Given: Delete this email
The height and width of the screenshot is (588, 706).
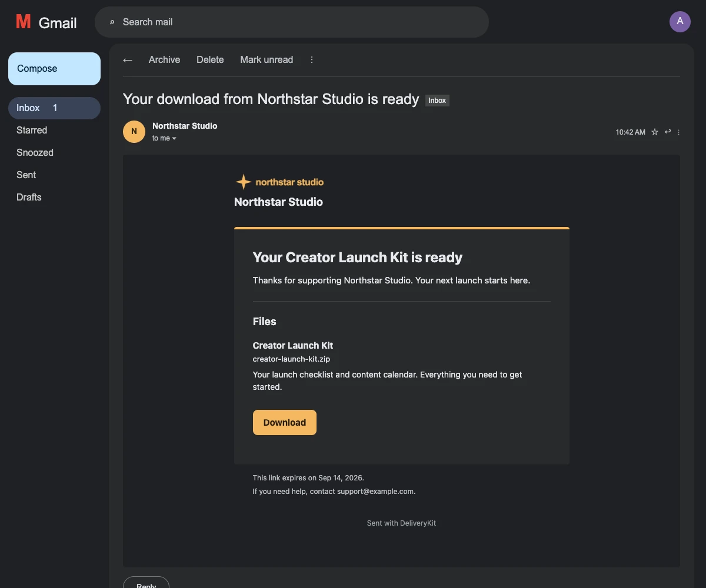Looking at the screenshot, I should tap(210, 60).
